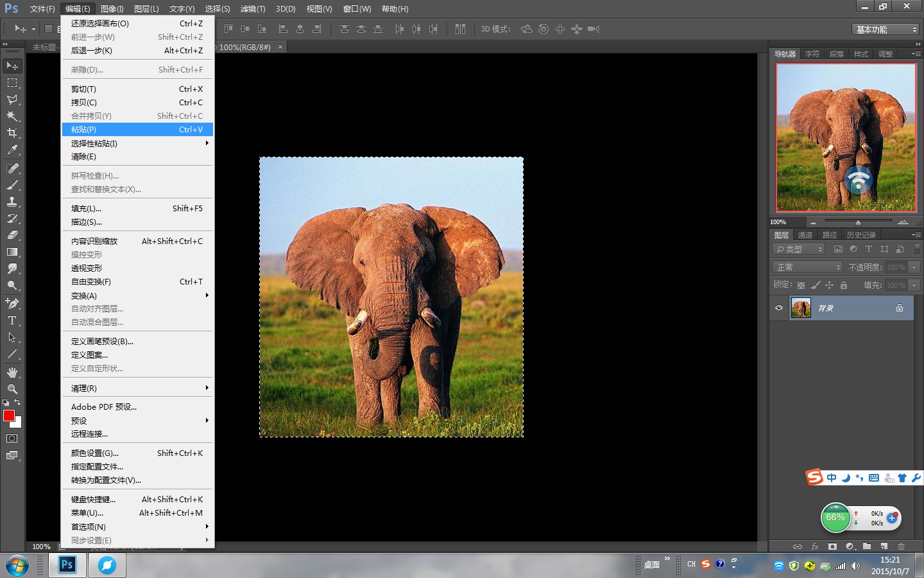Choose the Lasso tool
This screenshot has height=578, width=924.
[x=12, y=100]
